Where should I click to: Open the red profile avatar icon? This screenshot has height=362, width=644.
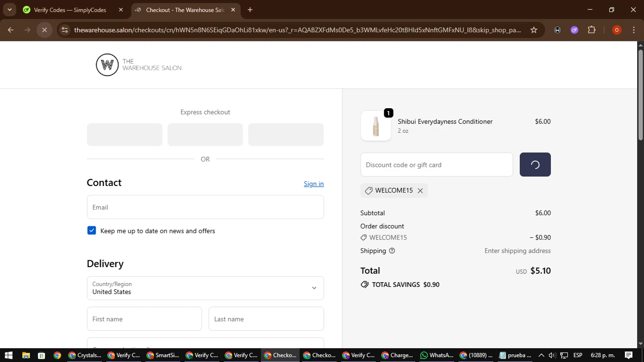point(617,30)
